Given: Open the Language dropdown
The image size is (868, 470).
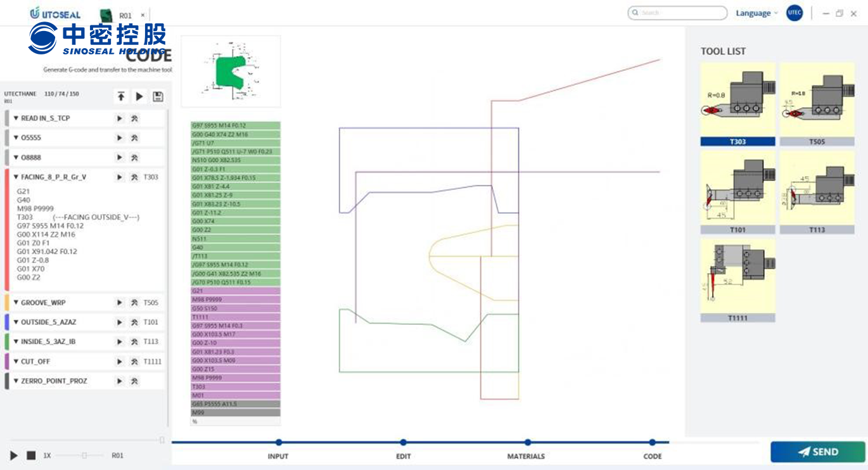Looking at the screenshot, I should click(756, 13).
